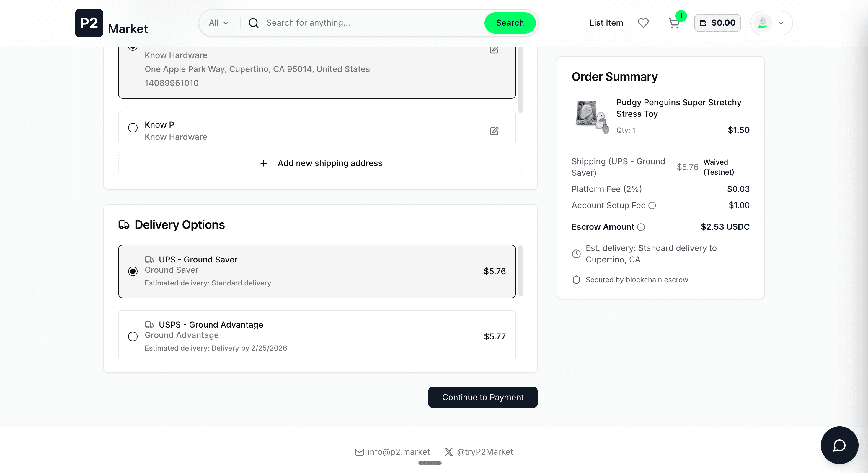Click the chat support bubble icon
Image resolution: width=868 pixels, height=473 pixels.
[839, 445]
